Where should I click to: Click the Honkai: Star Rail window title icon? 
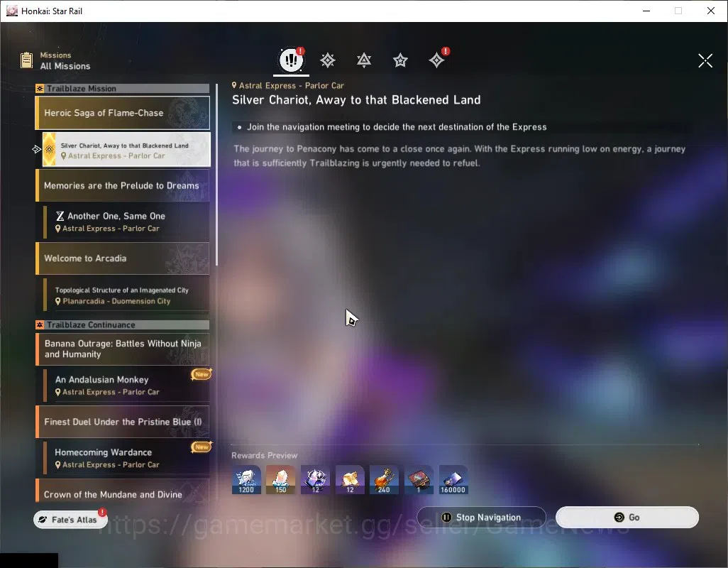12,11
